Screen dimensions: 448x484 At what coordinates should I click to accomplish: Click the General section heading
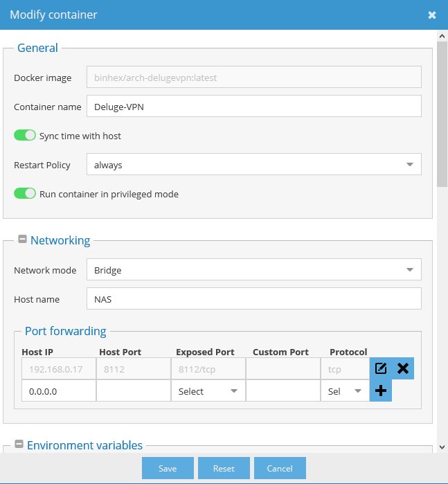[37, 48]
